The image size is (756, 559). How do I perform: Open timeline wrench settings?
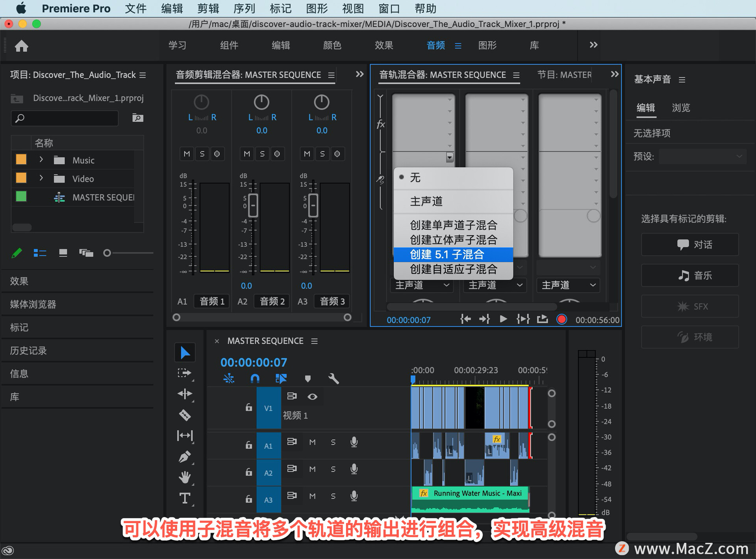(333, 379)
